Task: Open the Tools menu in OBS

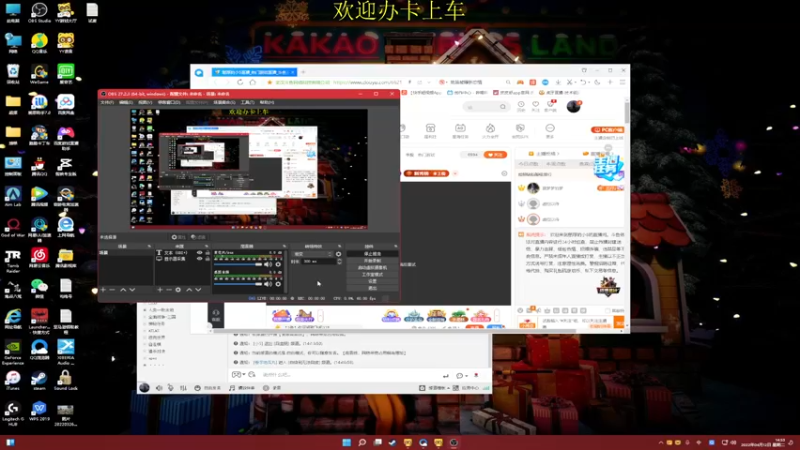Action: [x=247, y=102]
